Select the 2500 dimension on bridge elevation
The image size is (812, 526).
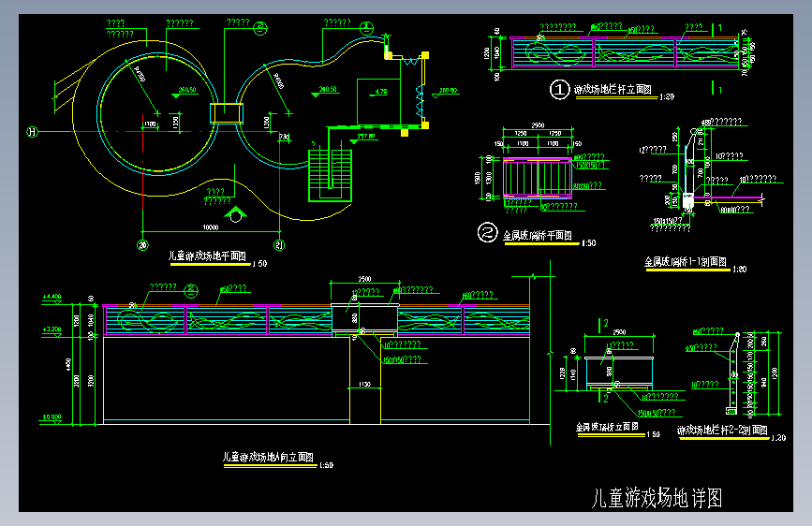click(x=619, y=332)
